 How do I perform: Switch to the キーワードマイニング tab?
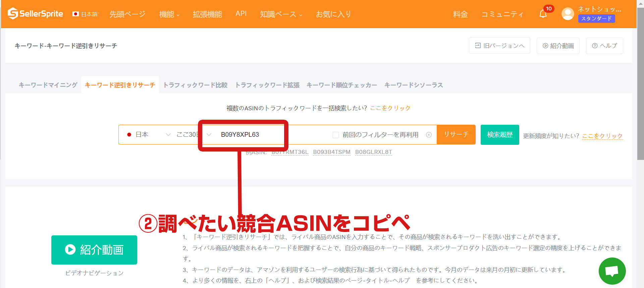[x=48, y=85]
